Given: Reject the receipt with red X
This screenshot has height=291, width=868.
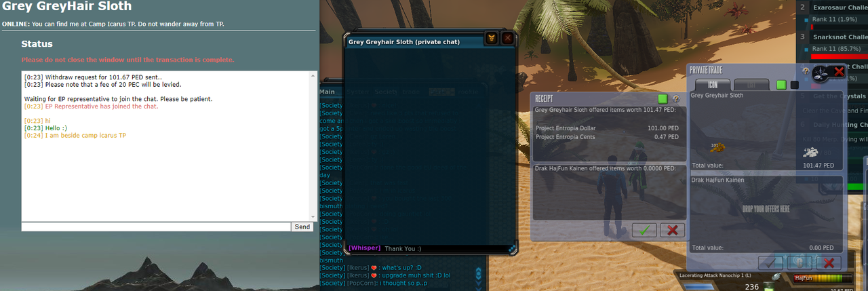Looking at the screenshot, I should (672, 230).
